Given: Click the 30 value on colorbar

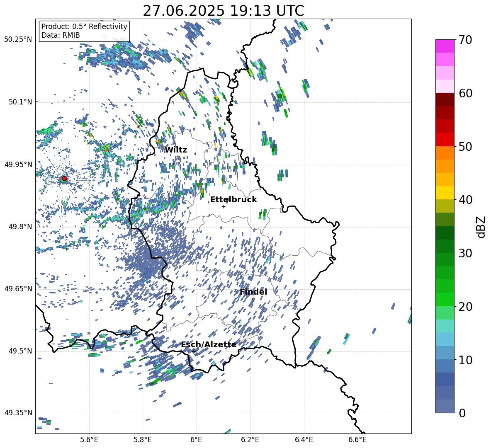Looking at the screenshot, I should [x=465, y=253].
